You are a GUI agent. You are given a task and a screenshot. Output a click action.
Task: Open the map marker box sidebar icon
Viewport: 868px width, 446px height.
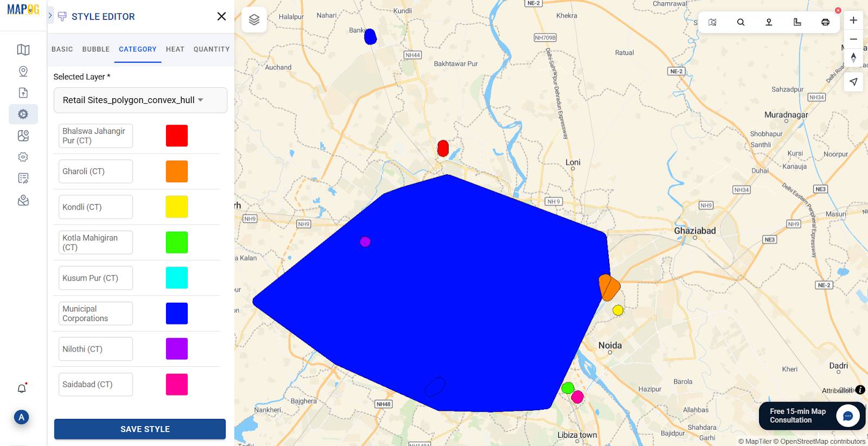pos(23,200)
